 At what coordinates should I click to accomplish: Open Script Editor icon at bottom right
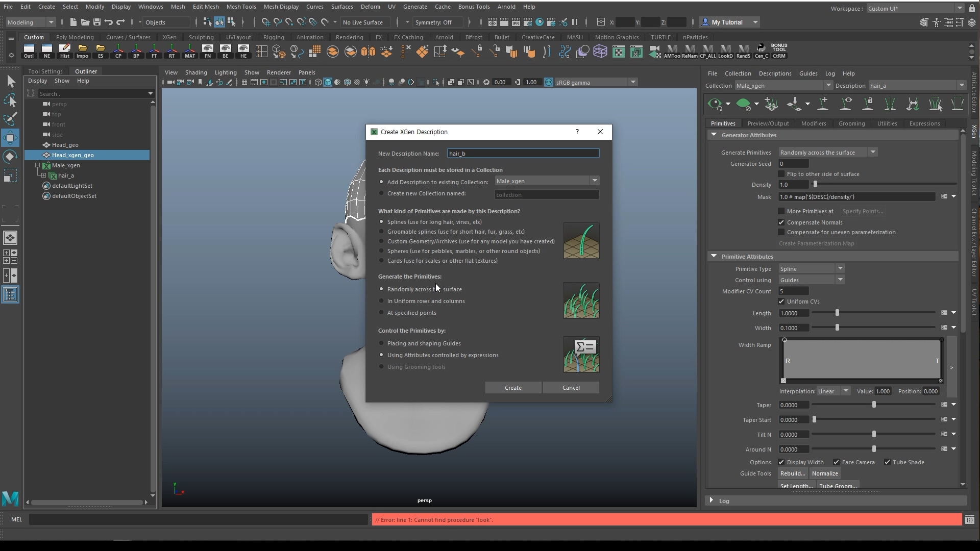[x=969, y=519]
